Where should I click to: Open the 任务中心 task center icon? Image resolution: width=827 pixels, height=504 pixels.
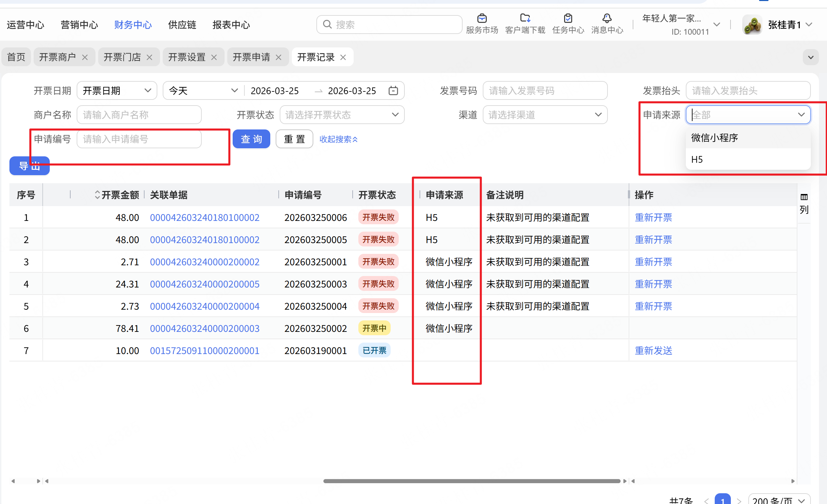click(x=568, y=18)
